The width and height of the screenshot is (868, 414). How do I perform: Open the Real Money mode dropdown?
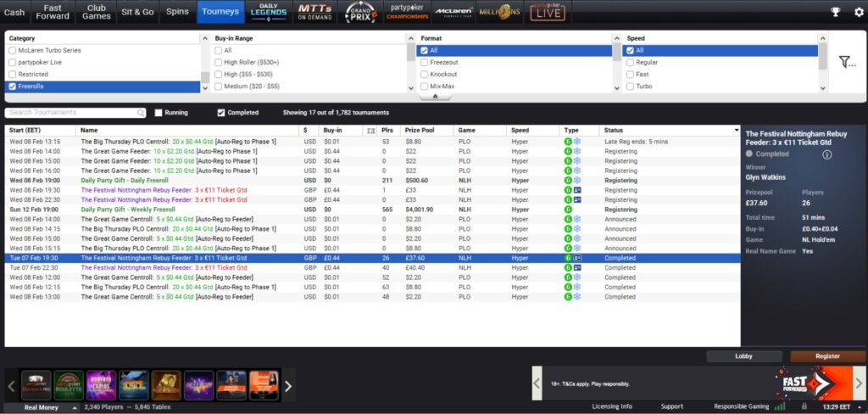pyautogui.click(x=42, y=407)
